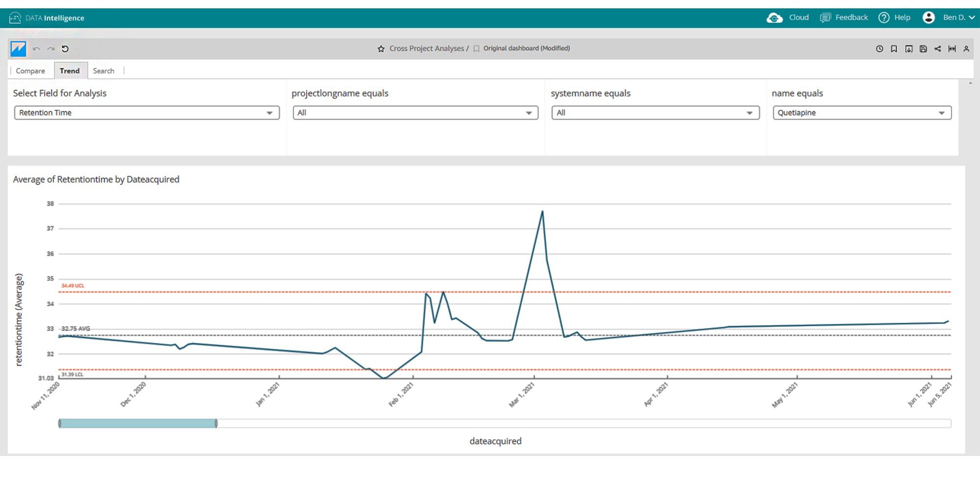Open Cross Project Analyses breadcrumb
The image size is (980, 504).
pos(426,48)
